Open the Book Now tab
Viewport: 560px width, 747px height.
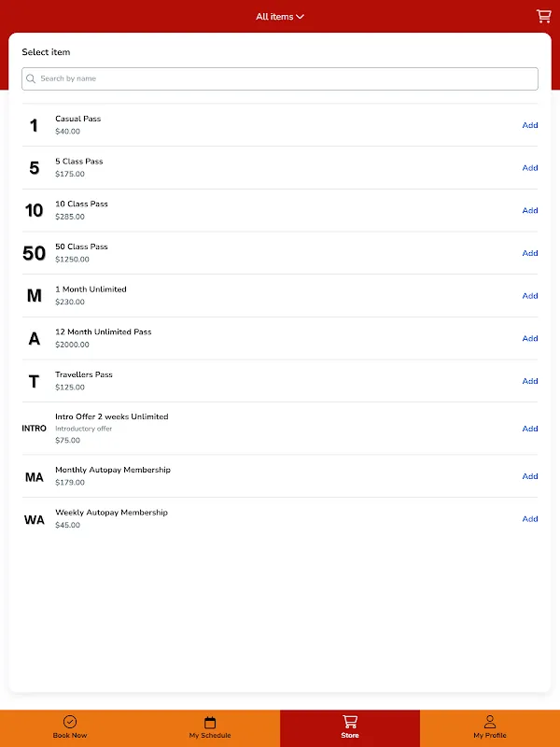(70, 727)
